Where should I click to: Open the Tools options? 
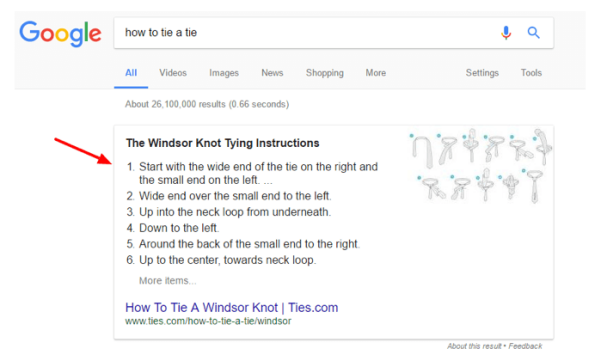pyautogui.click(x=531, y=73)
